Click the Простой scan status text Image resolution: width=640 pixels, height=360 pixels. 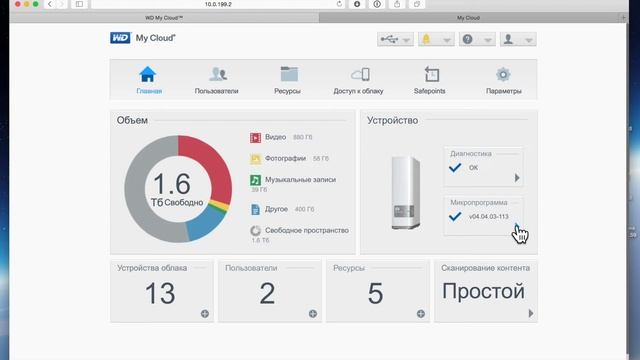pyautogui.click(x=483, y=291)
